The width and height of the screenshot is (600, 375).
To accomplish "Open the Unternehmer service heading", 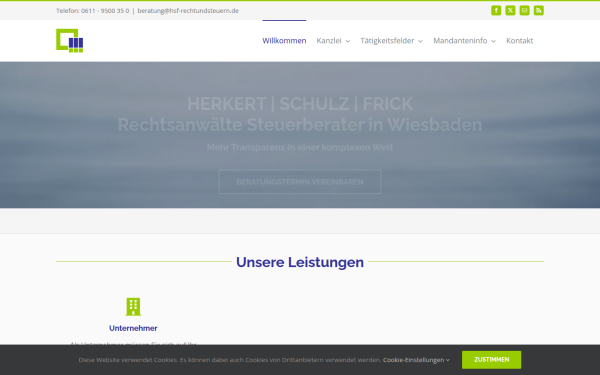I will (133, 328).
